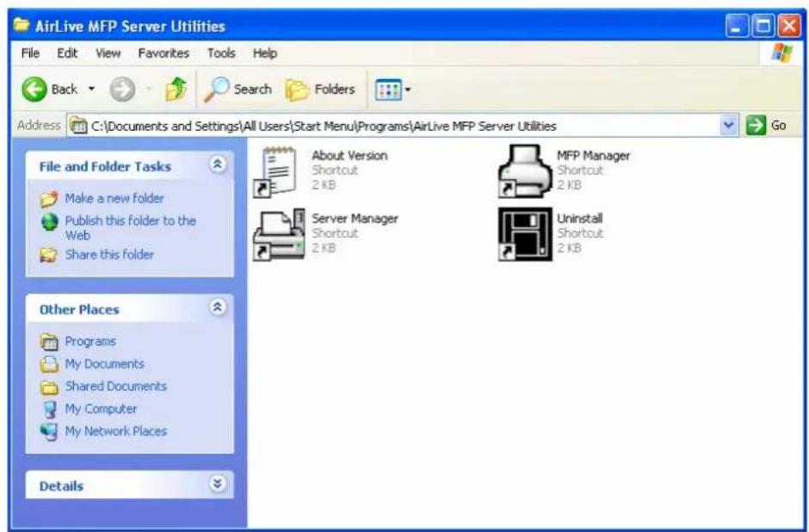This screenshot has height=532, width=809.
Task: Click Publish this folder to the Web
Action: (x=130, y=227)
